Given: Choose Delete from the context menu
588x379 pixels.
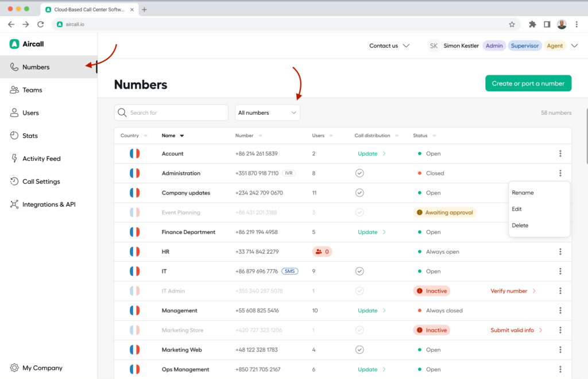Looking at the screenshot, I should 520,226.
